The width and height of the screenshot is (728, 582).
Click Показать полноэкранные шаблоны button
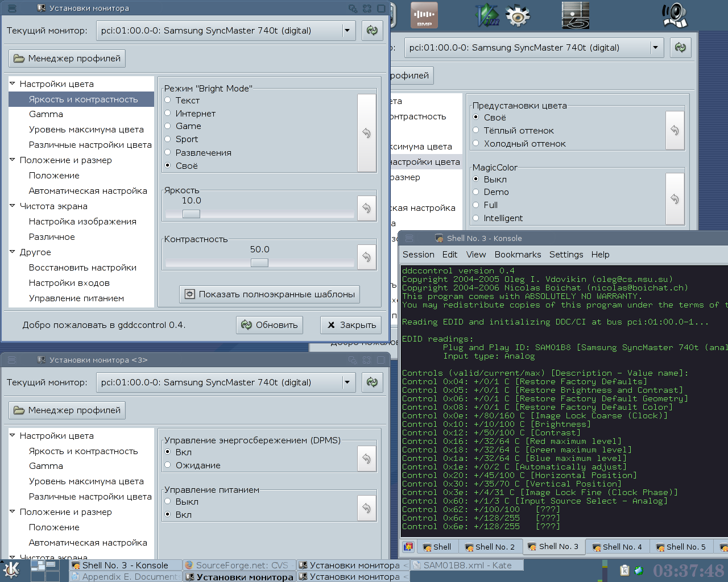pyautogui.click(x=270, y=294)
